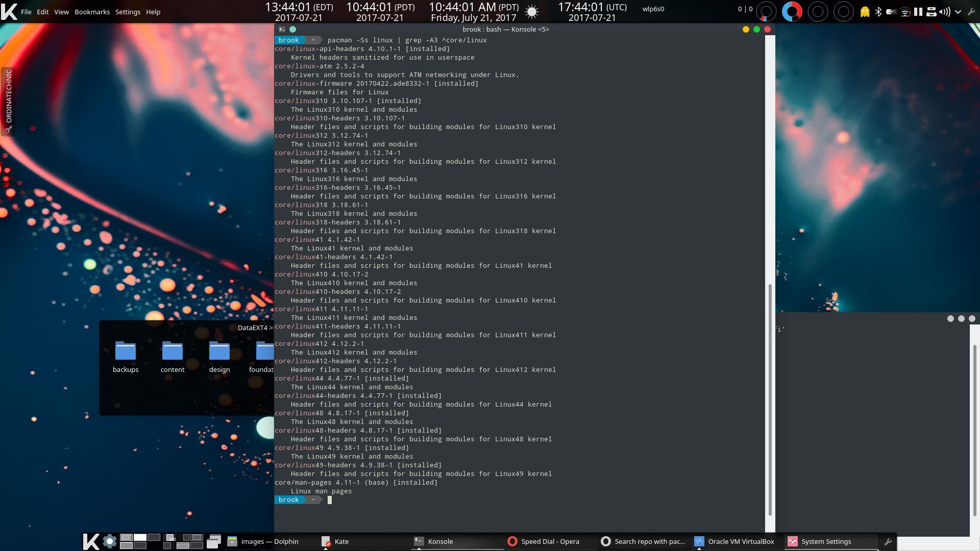This screenshot has width=980, height=551.
Task: Minimize Konsole with yellow titlebar button
Action: (746, 30)
